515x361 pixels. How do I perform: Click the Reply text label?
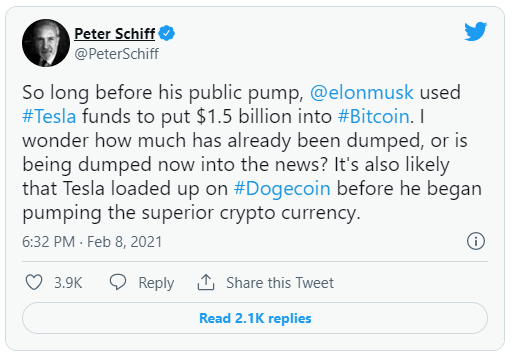(x=156, y=283)
